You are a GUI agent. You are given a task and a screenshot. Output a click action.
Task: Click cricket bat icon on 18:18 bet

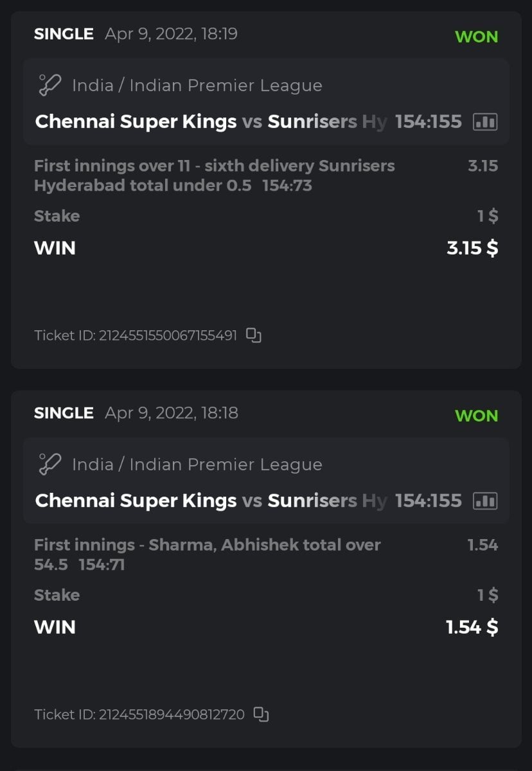(49, 465)
